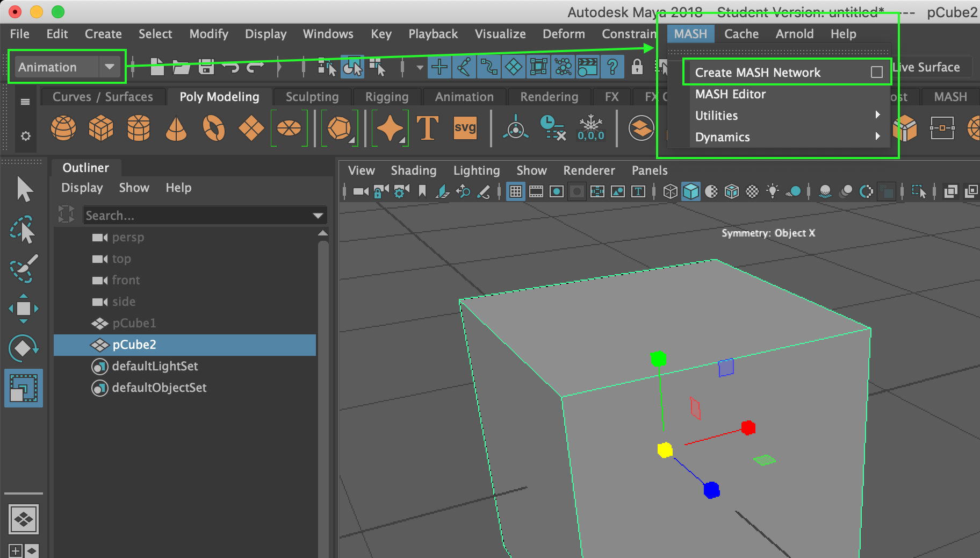The image size is (980, 558).
Task: Select pCube1 in the Outliner
Action: tap(134, 323)
